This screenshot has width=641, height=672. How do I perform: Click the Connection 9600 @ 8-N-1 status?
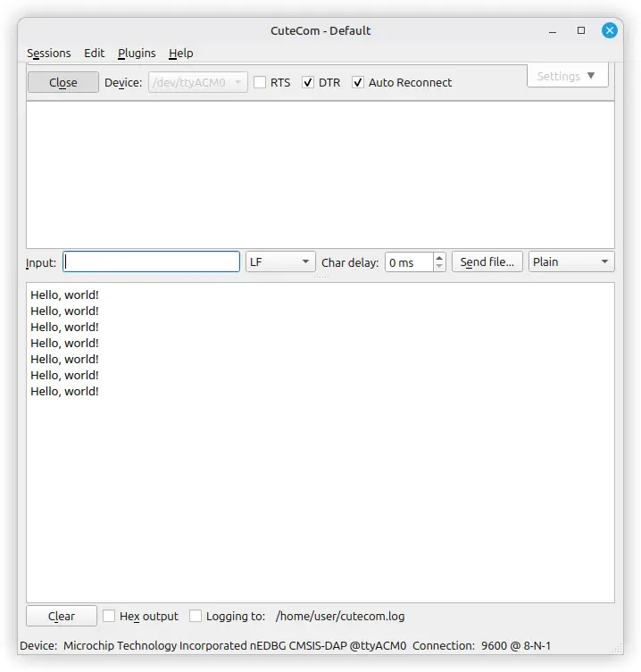click(x=481, y=645)
